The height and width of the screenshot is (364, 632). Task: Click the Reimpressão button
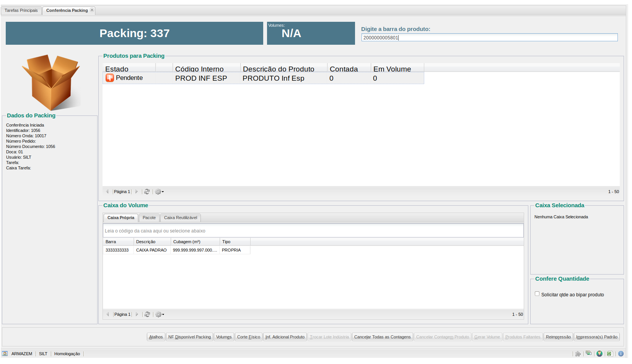coord(558,337)
